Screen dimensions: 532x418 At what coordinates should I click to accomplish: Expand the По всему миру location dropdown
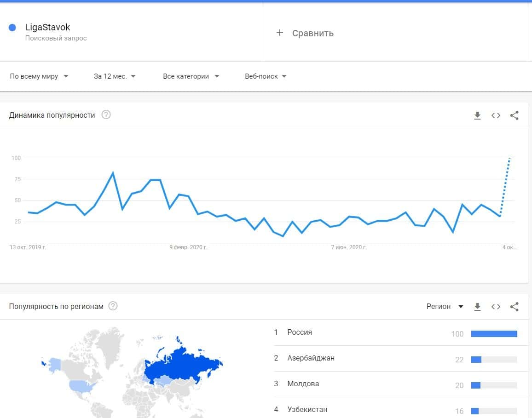tap(39, 76)
